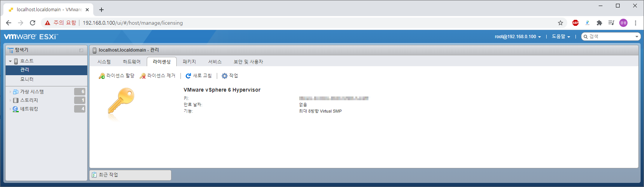Click the blurred license key value
The image size is (644, 187).
(x=334, y=98)
